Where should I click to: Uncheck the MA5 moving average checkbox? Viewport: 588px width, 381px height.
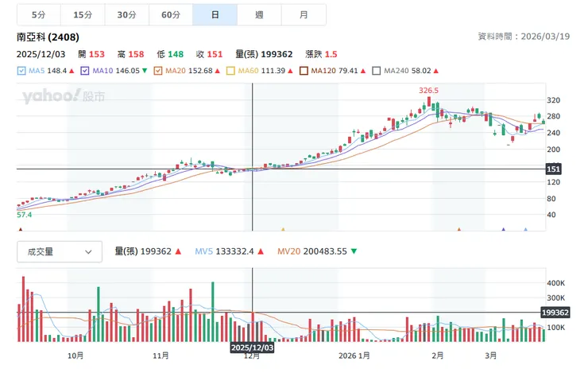(21, 71)
